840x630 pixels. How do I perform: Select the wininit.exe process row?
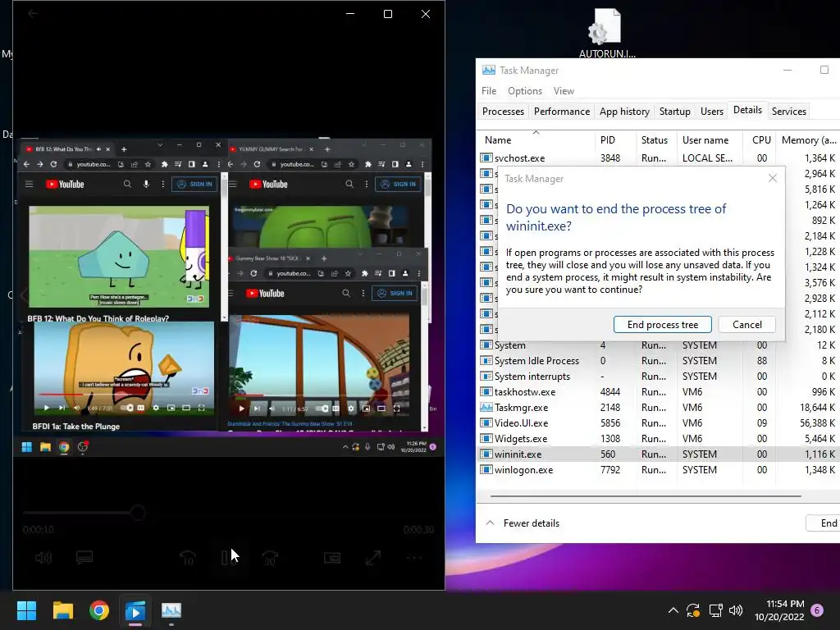click(x=659, y=454)
